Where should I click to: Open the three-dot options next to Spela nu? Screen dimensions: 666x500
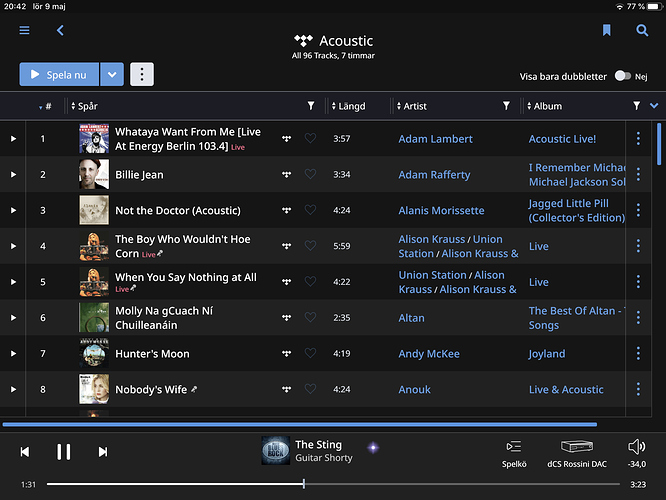[142, 74]
